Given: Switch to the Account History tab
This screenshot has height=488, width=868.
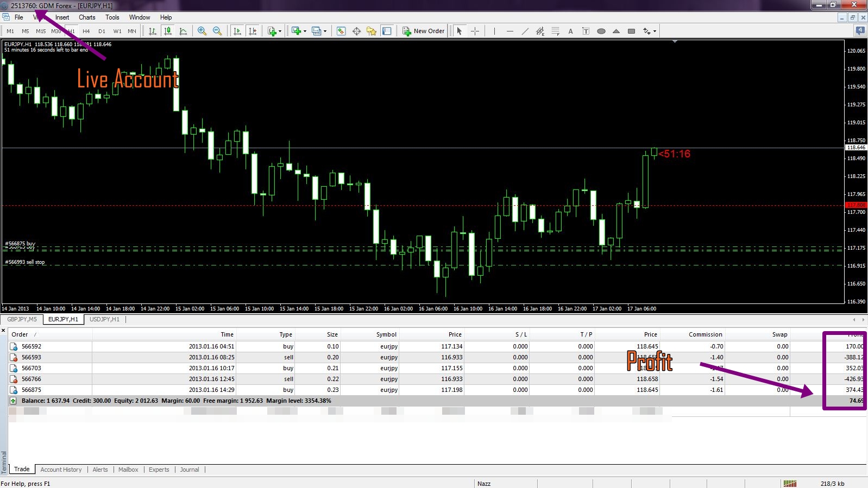Looking at the screenshot, I should (61, 470).
